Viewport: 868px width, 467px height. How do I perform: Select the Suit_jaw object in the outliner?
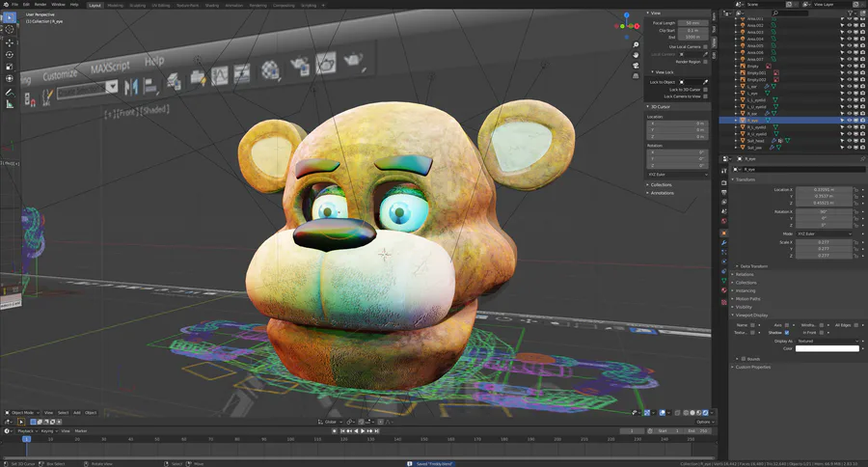(755, 148)
